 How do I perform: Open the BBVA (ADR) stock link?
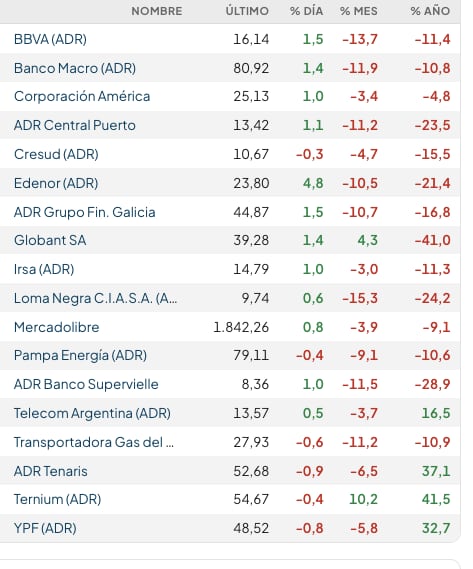(x=50, y=39)
